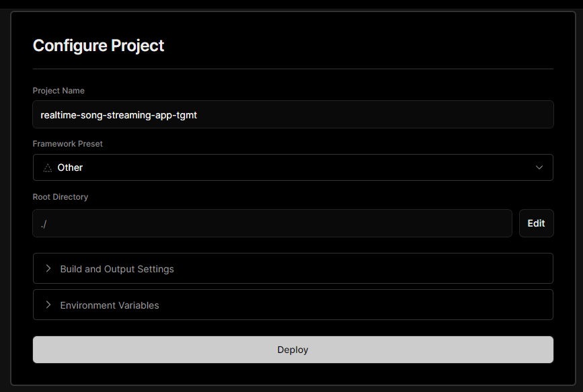Click the Configure Project heading
This screenshot has height=392, width=583.
[x=98, y=46]
